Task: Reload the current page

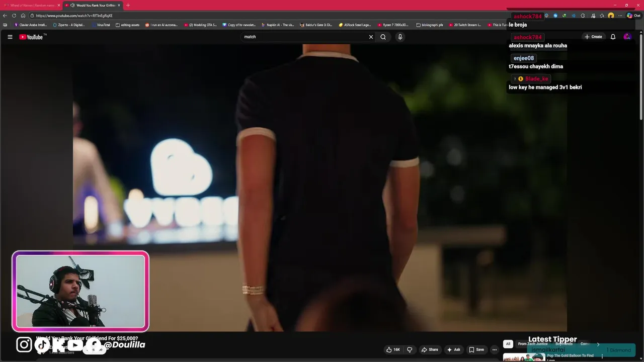Action: coord(14,16)
